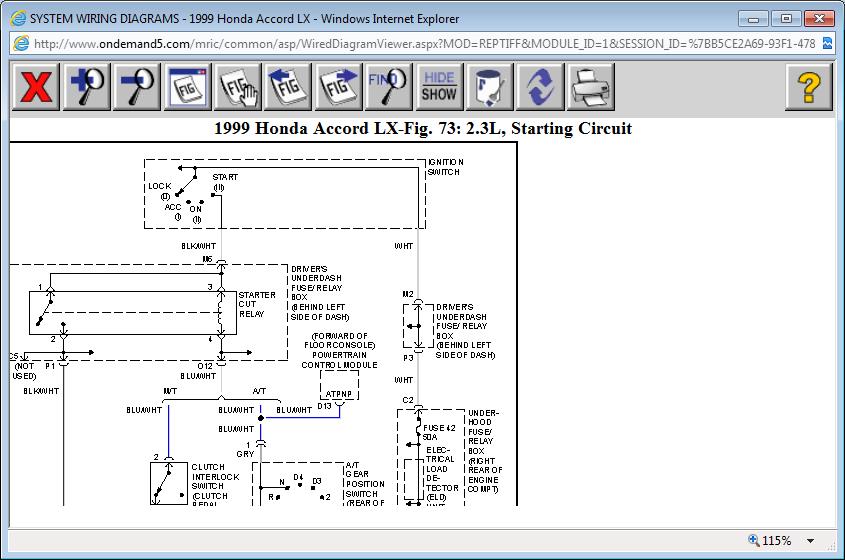Click the blue refresh arrows icon
The height and width of the screenshot is (560, 845).
click(x=540, y=87)
